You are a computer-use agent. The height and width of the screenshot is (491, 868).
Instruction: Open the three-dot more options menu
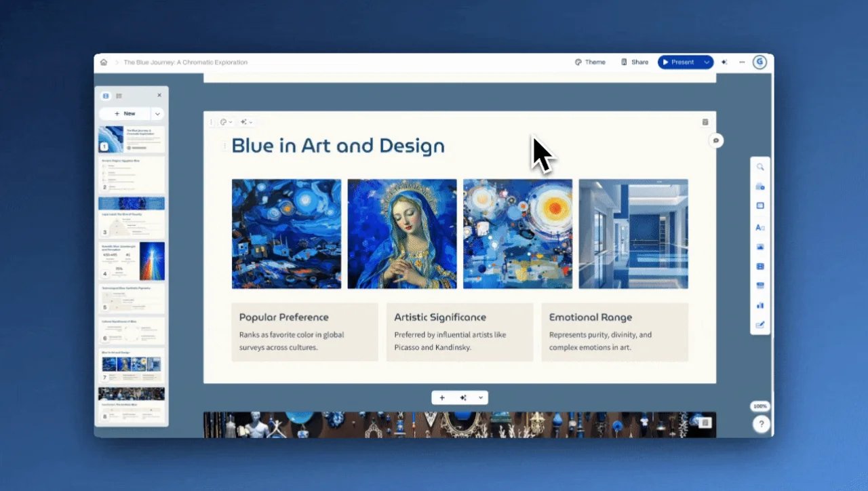tap(742, 62)
